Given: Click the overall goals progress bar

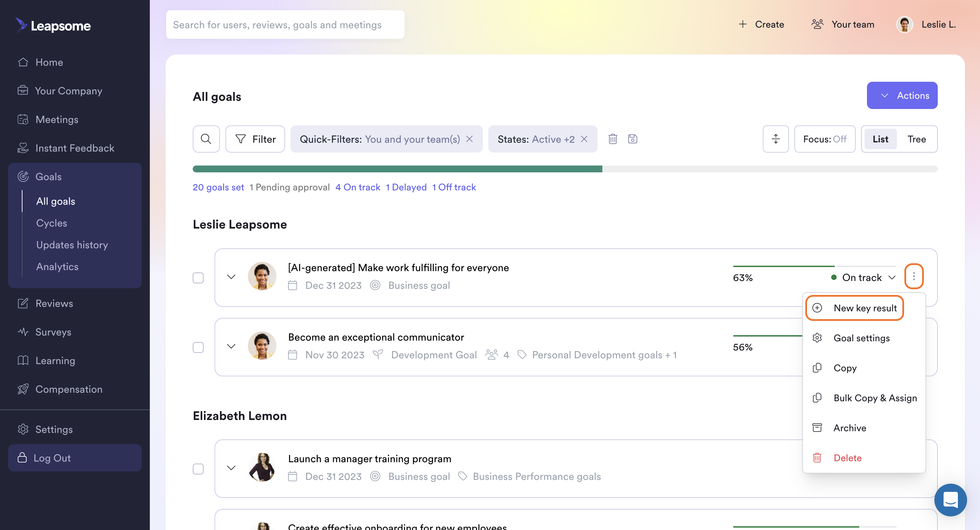Looking at the screenshot, I should pos(565,169).
